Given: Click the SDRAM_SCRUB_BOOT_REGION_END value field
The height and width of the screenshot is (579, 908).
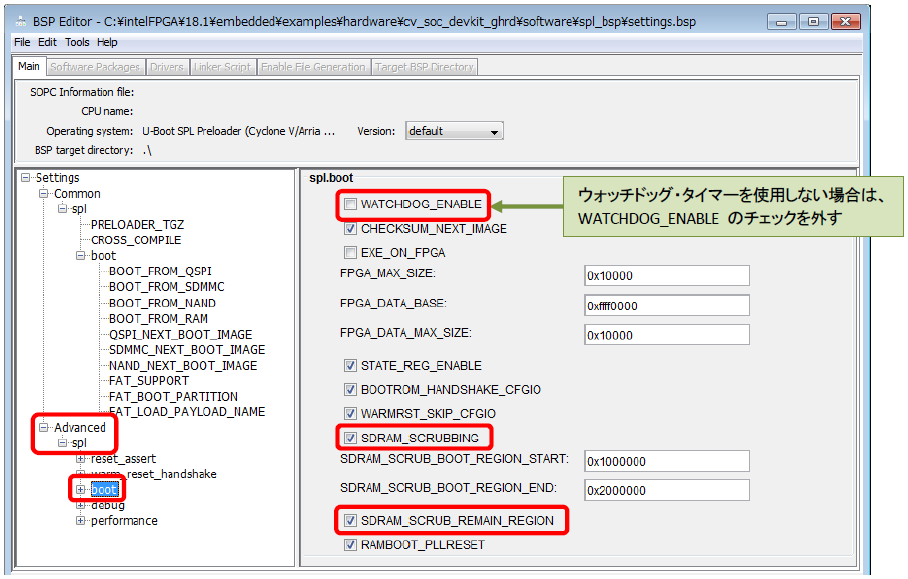Looking at the screenshot, I should (x=666, y=491).
